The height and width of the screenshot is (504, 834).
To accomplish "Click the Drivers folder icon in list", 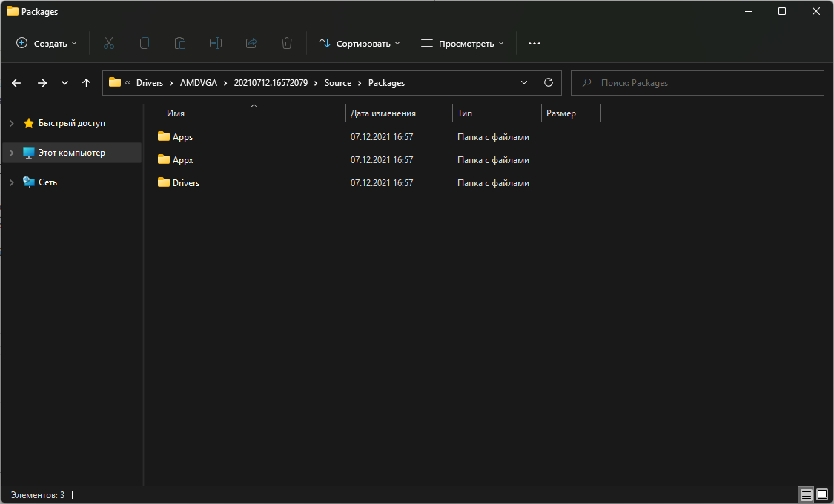I will coord(164,182).
